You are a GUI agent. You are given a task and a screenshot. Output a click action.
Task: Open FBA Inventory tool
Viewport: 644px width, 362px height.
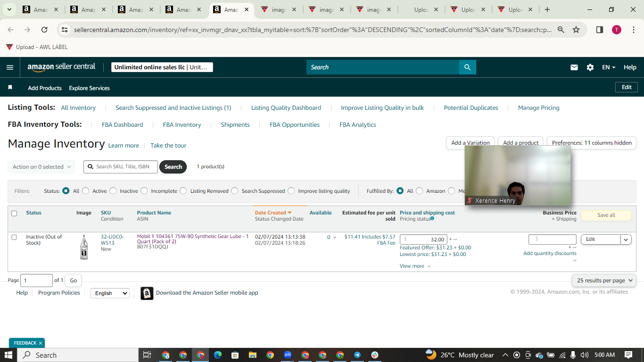(x=182, y=125)
